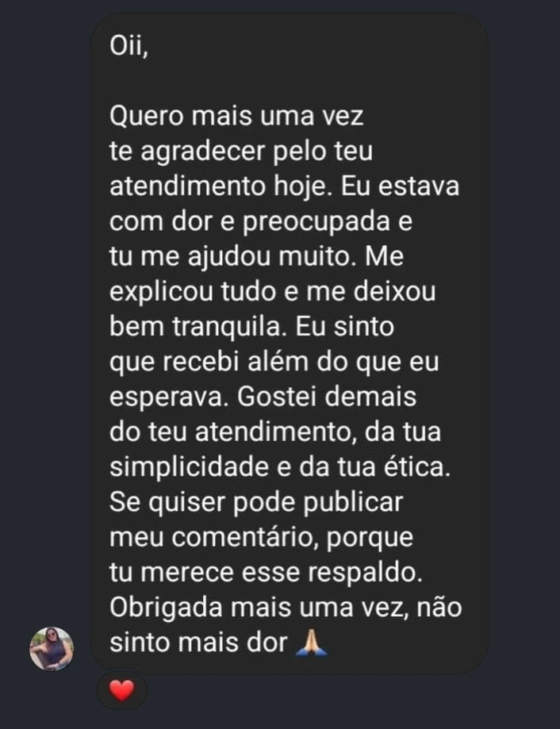Open the sender's profile picture
The width and height of the screenshot is (560, 729).
(52, 648)
